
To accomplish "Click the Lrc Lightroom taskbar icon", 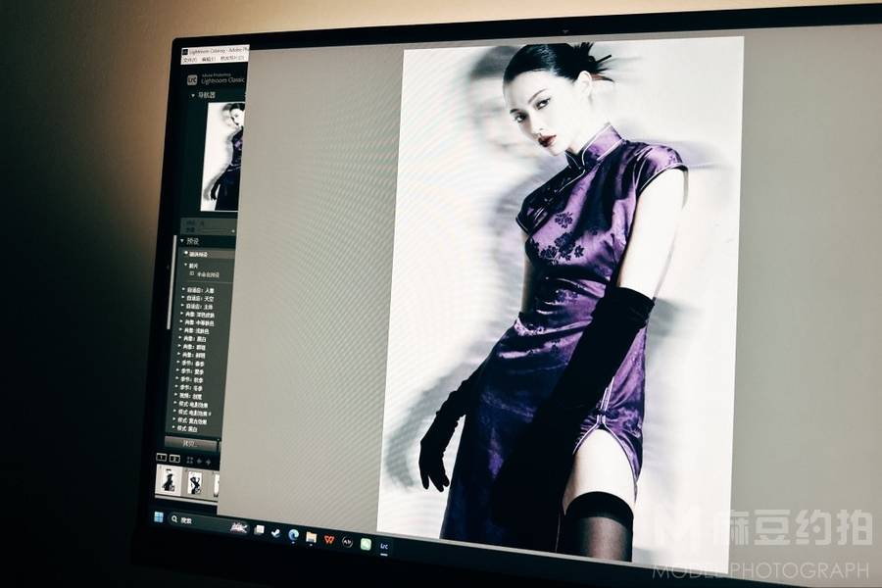I will pyautogui.click(x=384, y=547).
